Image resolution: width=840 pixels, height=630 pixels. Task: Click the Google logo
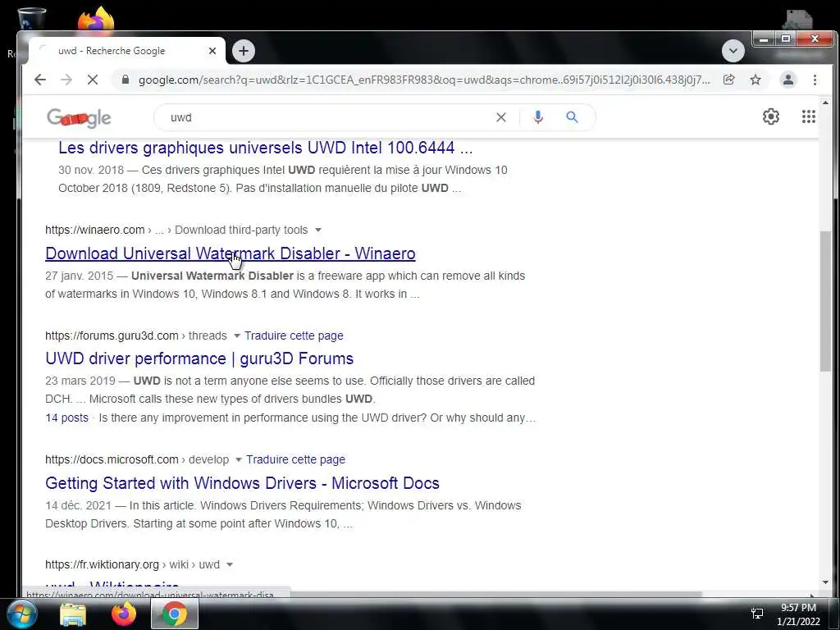tap(79, 117)
